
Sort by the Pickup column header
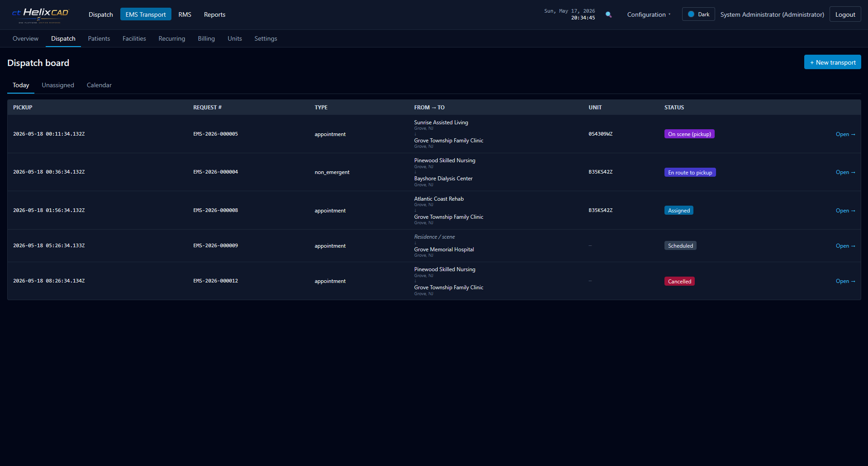(23, 108)
